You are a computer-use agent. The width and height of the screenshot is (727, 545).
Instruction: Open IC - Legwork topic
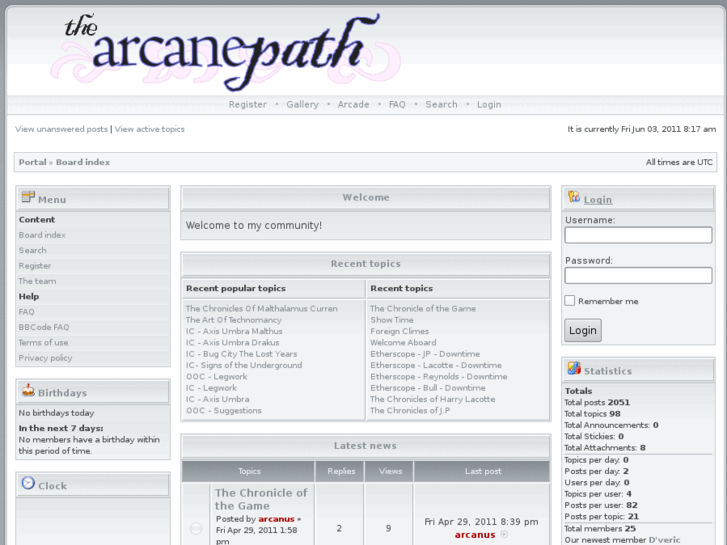pyautogui.click(x=211, y=388)
